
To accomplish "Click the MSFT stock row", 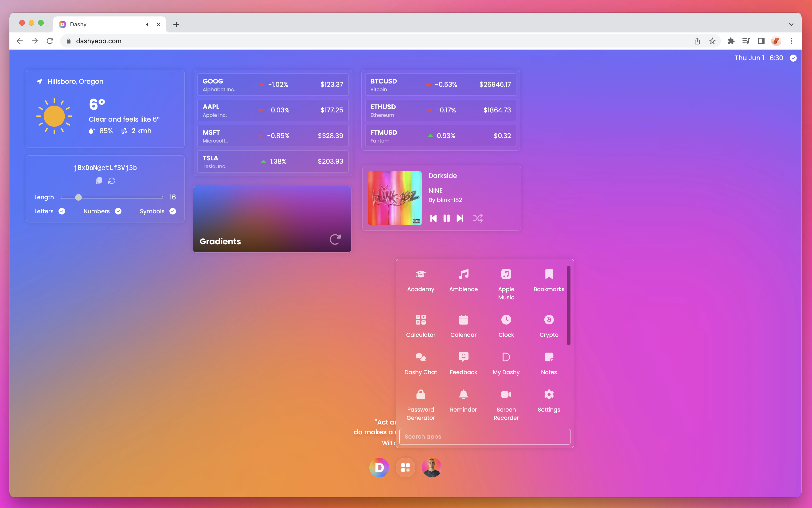I will [x=273, y=136].
